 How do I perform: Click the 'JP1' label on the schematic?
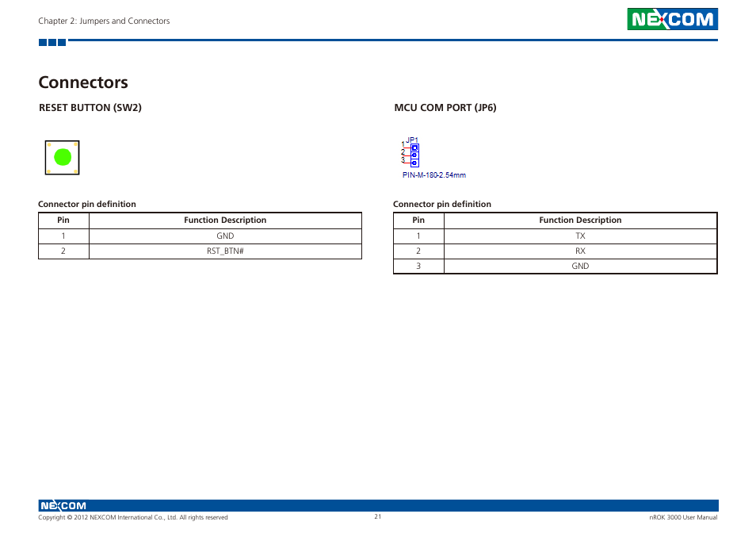coord(412,140)
